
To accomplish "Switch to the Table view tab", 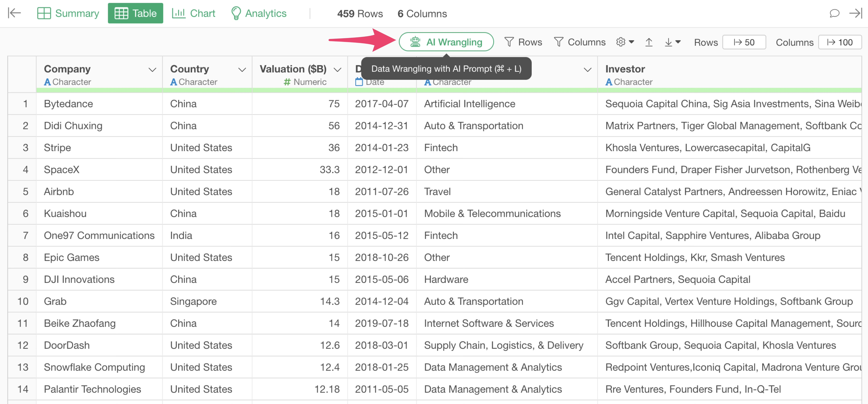I will [135, 13].
